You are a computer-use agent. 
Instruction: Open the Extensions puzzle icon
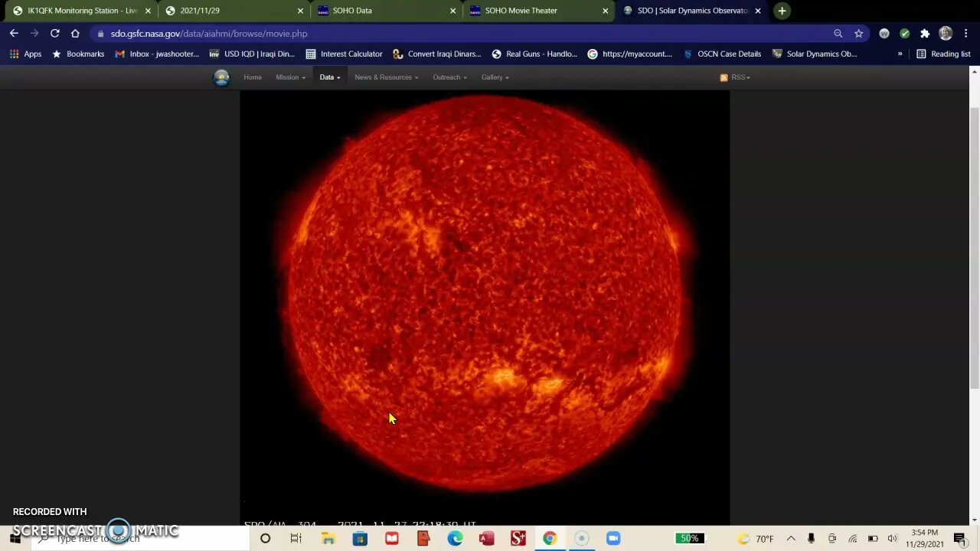click(925, 34)
